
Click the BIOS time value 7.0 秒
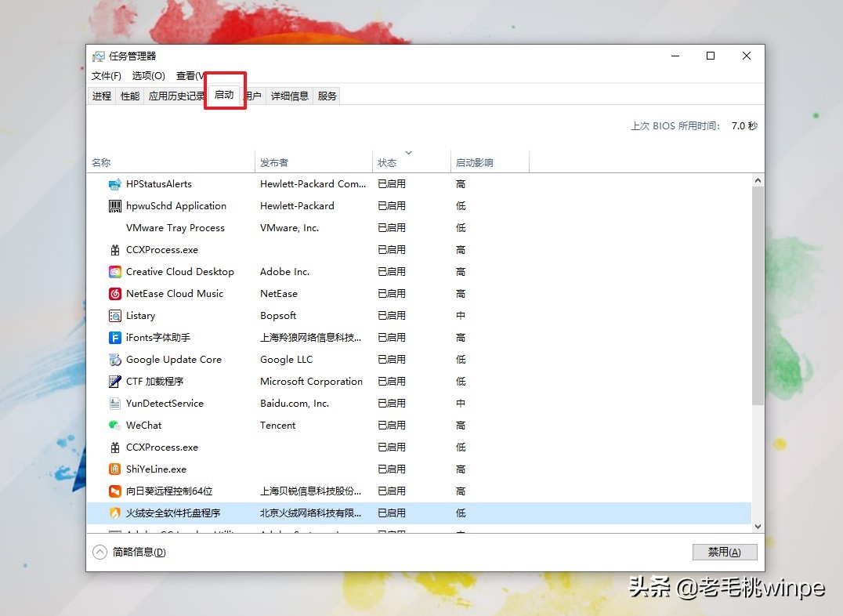[x=744, y=126]
